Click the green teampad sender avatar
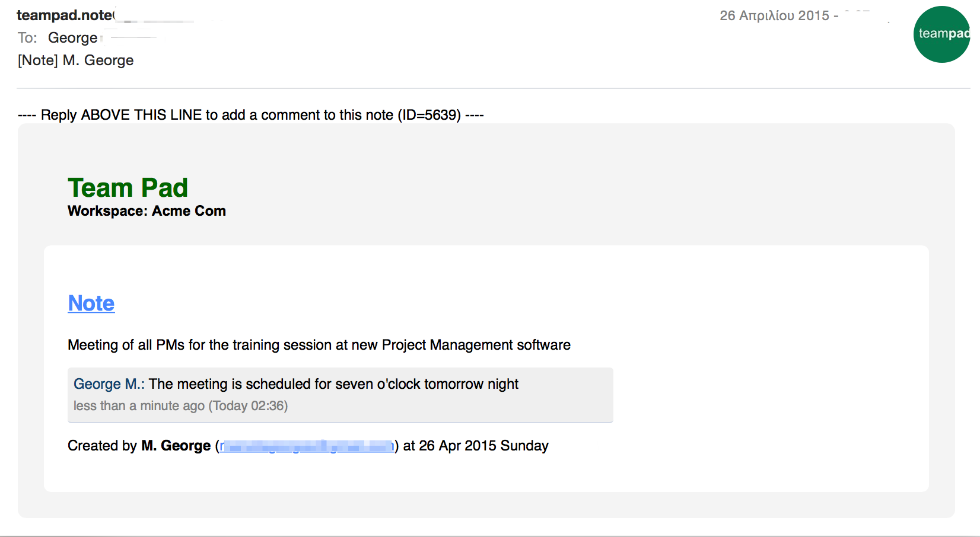Screen dimensions: 980x537 click(x=941, y=34)
